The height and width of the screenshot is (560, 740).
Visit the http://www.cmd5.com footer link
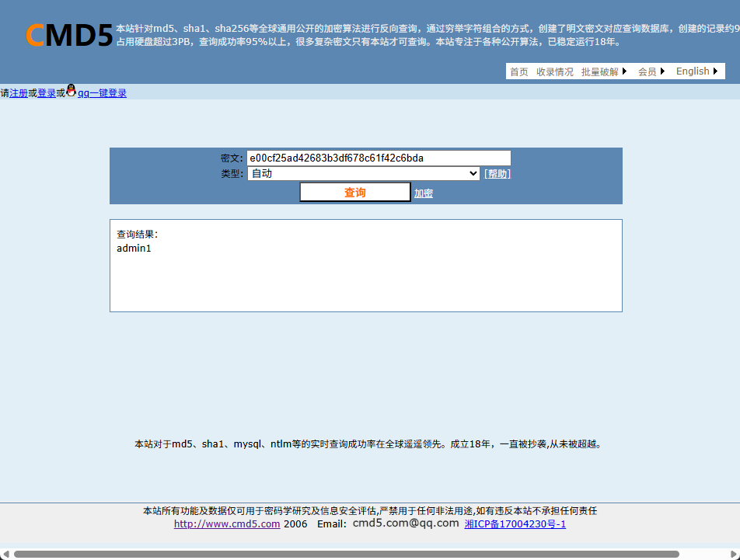226,523
